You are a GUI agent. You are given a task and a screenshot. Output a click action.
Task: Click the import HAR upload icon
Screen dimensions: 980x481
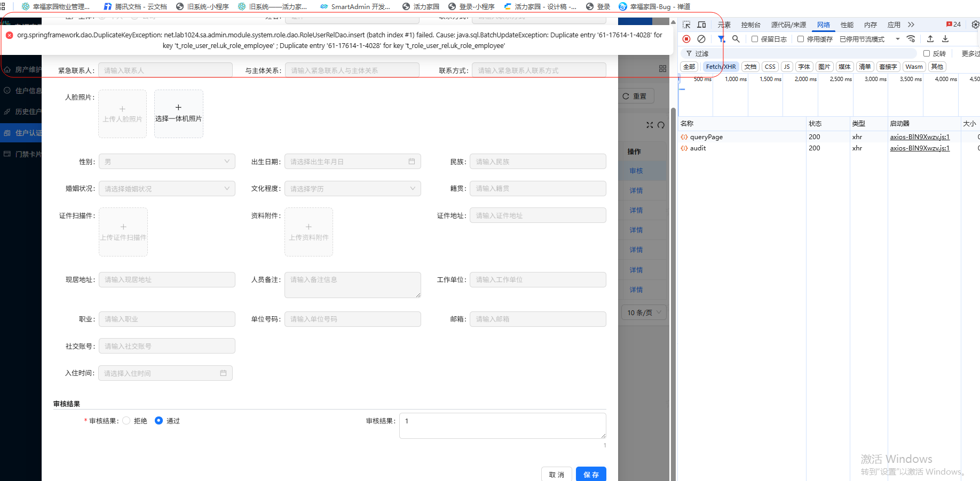(930, 39)
